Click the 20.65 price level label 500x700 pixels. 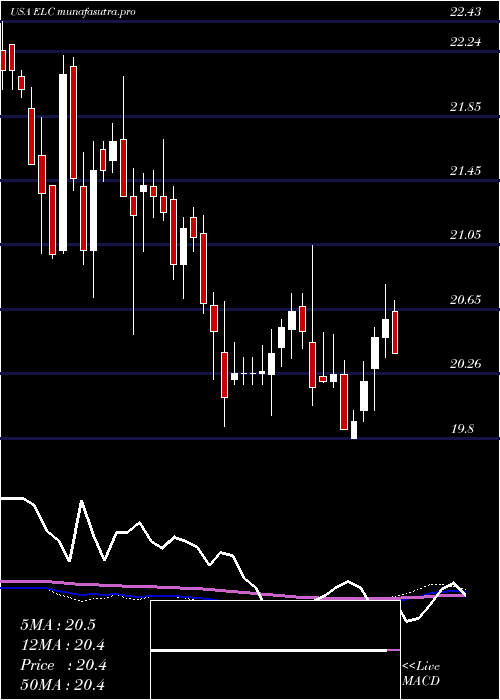pyautogui.click(x=466, y=300)
